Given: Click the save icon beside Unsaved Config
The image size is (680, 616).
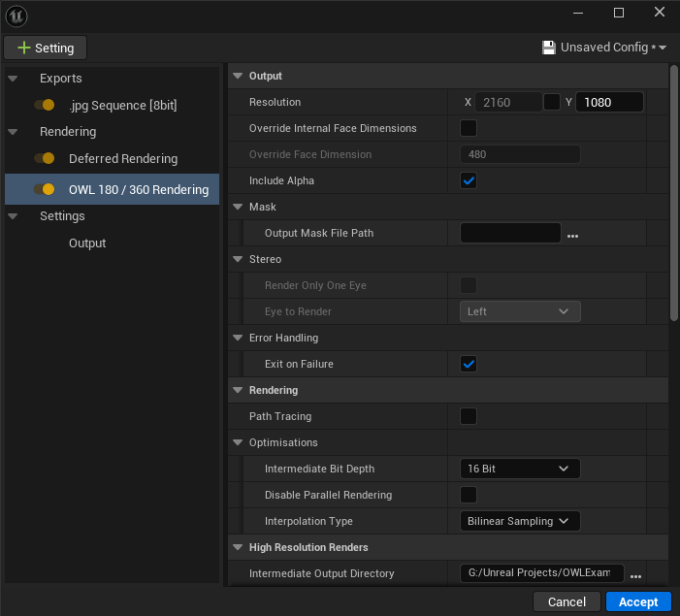Looking at the screenshot, I should [x=549, y=48].
